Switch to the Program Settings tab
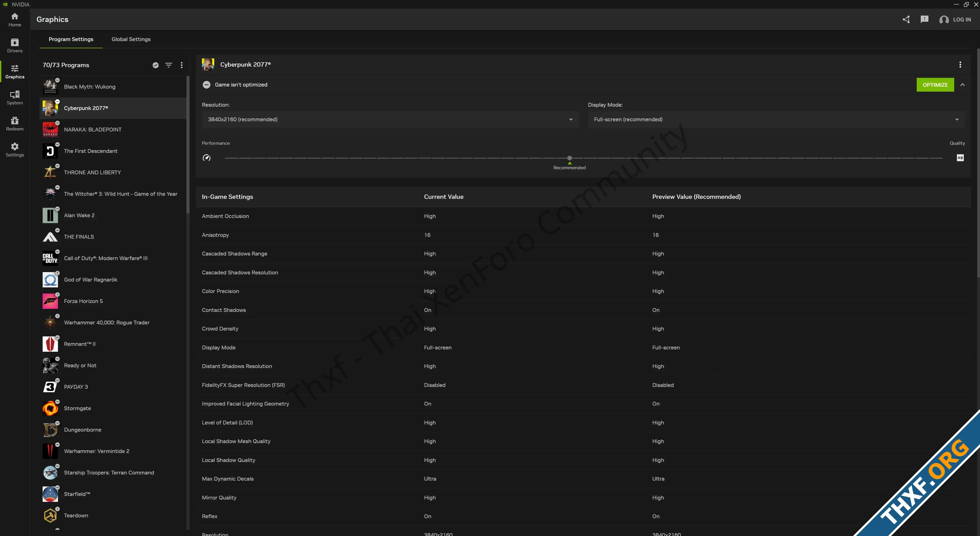980x536 pixels. point(71,39)
